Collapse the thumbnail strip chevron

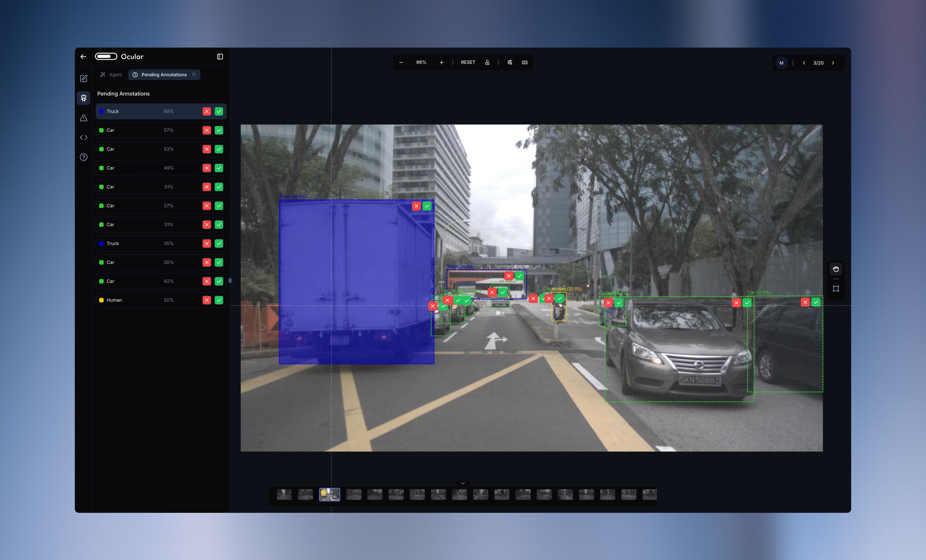point(463,483)
